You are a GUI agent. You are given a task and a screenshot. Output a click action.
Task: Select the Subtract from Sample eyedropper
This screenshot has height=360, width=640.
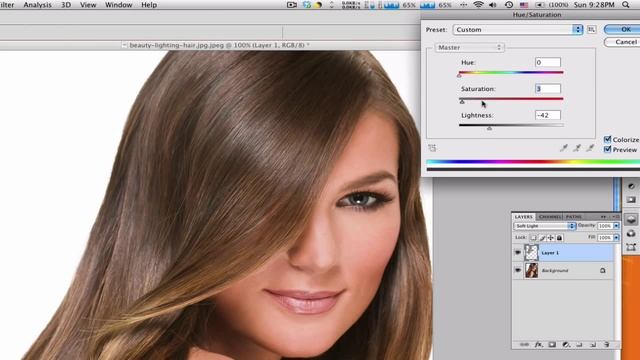[x=590, y=148]
